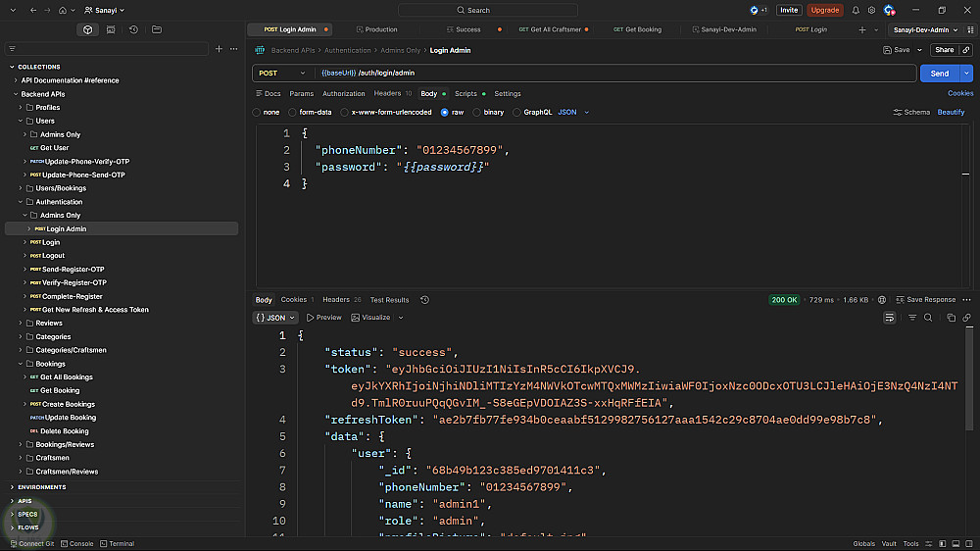The width and height of the screenshot is (980, 551).
Task: Open the Environments icon in the sidebar toolbar
Action: tap(111, 29)
